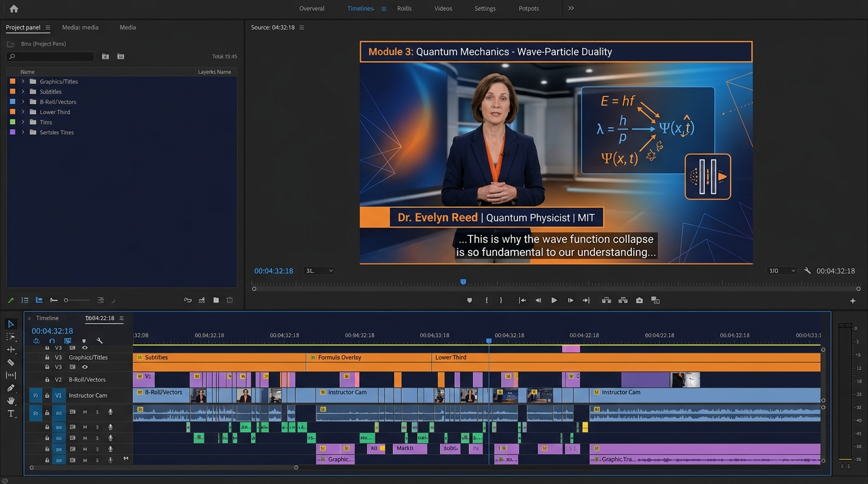Open the monitor button editor plus
This screenshot has height=484, width=868.
(853, 301)
